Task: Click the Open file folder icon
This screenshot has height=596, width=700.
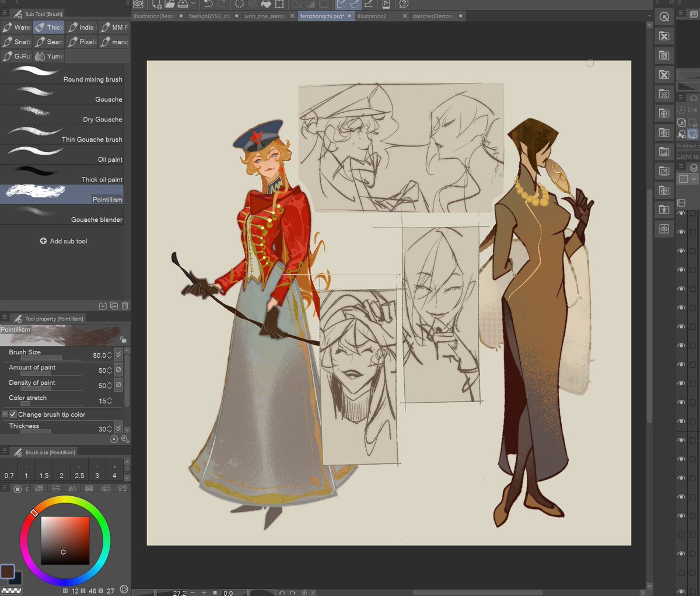Action: click(x=170, y=4)
